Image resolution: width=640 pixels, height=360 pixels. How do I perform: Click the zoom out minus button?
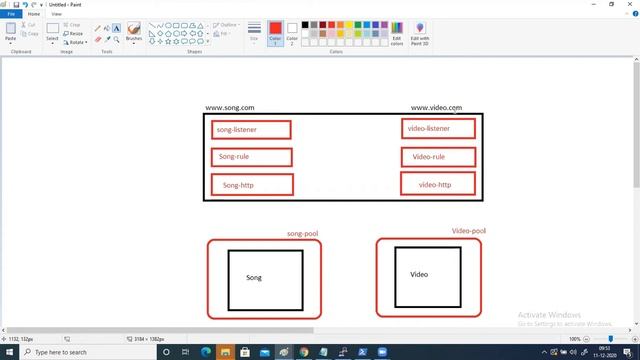586,339
